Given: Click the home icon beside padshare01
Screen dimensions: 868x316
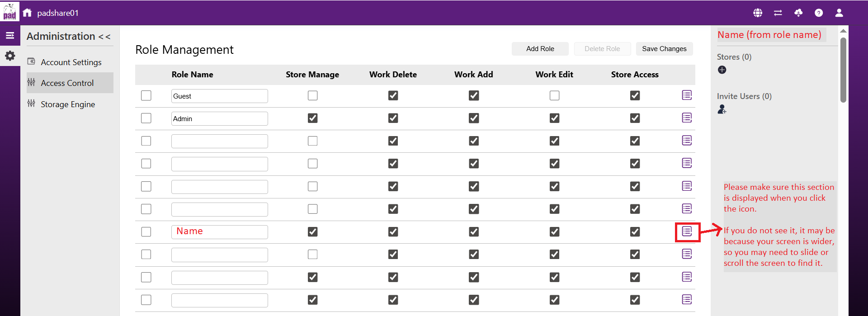Looking at the screenshot, I should 28,13.
